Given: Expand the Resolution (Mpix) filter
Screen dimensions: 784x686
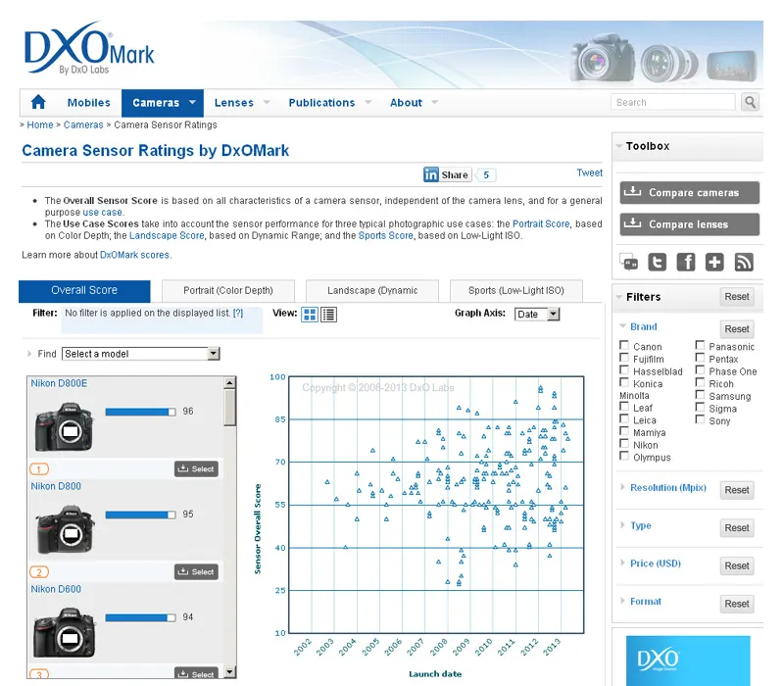Looking at the screenshot, I should coord(667,487).
